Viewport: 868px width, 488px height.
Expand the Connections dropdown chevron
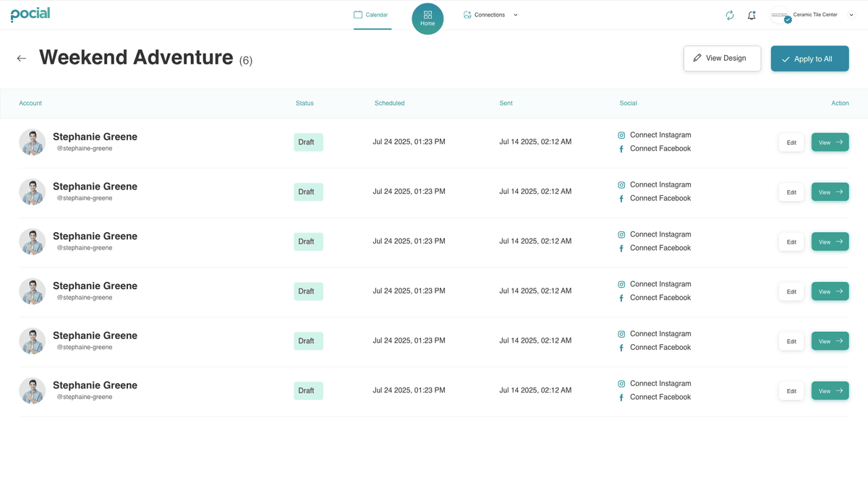pos(516,15)
